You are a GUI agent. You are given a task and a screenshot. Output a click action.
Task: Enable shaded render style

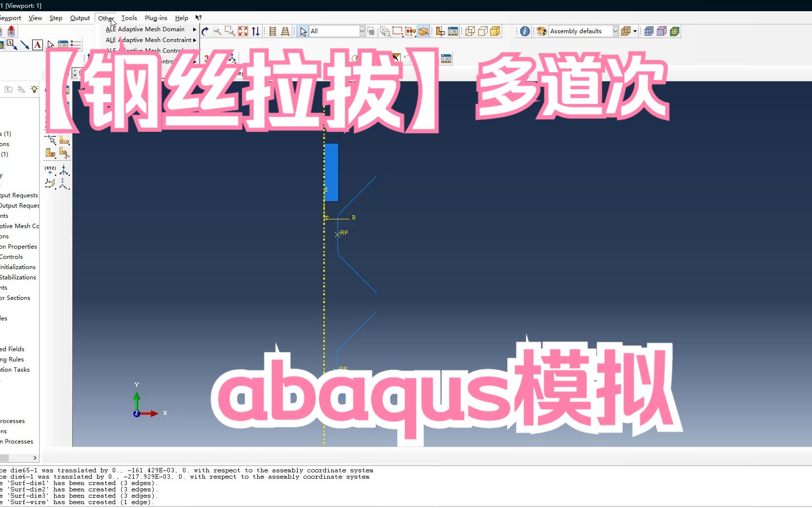coord(495,31)
